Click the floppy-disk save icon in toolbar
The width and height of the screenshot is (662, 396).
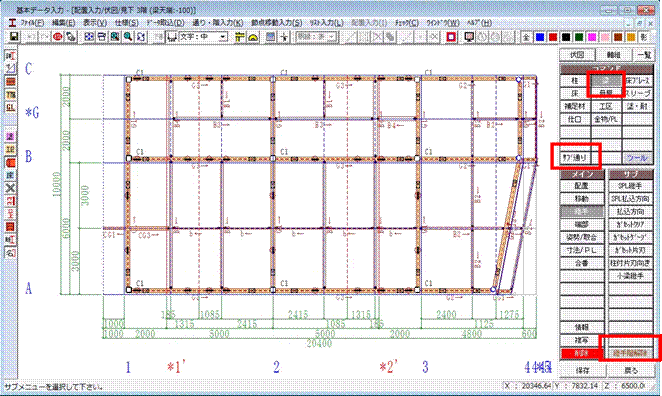pyautogui.click(x=14, y=37)
